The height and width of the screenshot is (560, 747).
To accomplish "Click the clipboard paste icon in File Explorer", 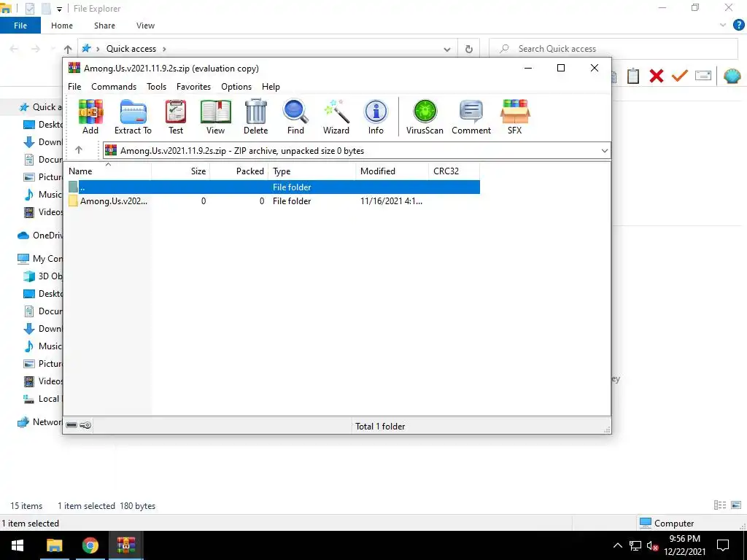I will pyautogui.click(x=633, y=76).
